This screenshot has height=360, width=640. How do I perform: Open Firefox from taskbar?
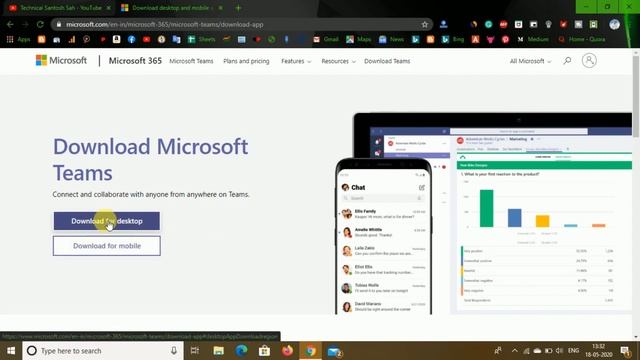coord(287,351)
